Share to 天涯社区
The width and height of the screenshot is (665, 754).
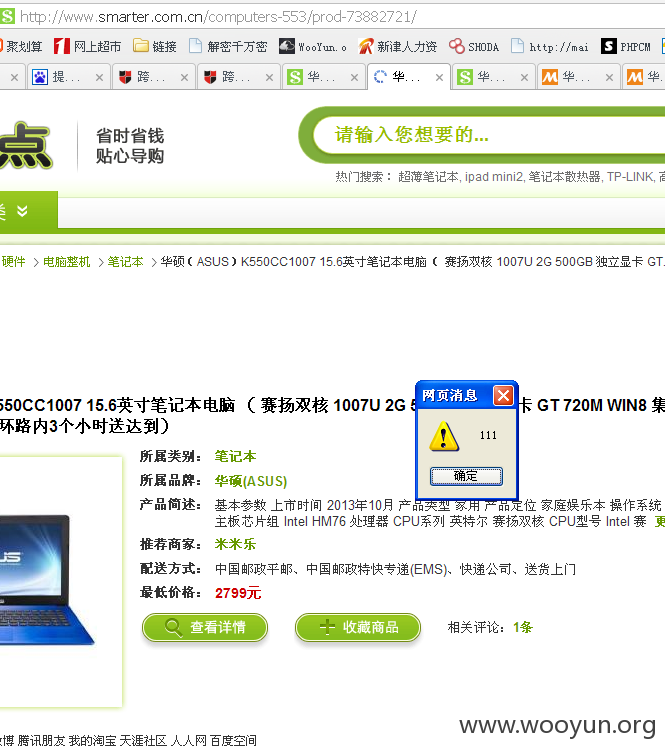tap(142, 741)
